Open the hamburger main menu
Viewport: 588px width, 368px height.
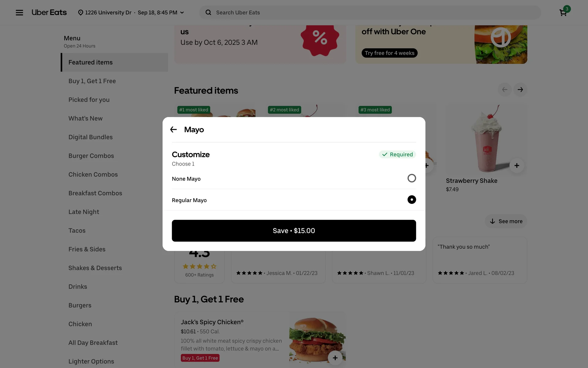pos(19,13)
